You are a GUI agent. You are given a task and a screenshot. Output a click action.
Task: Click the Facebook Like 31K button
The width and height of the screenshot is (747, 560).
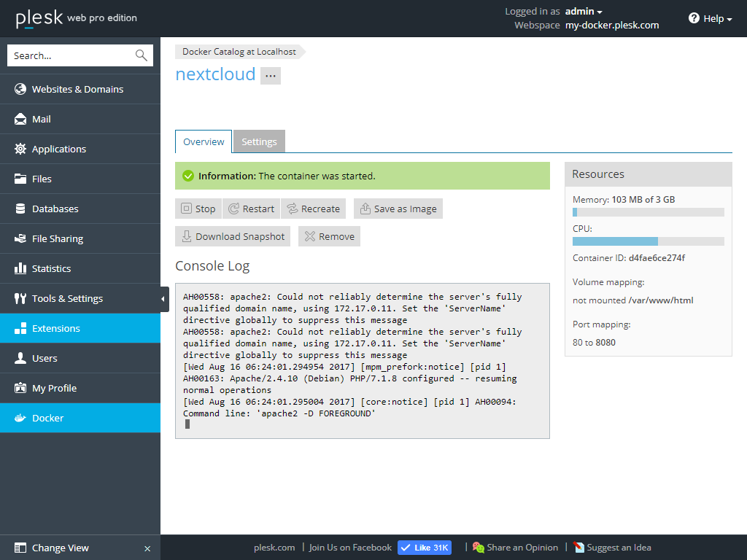pos(425,548)
